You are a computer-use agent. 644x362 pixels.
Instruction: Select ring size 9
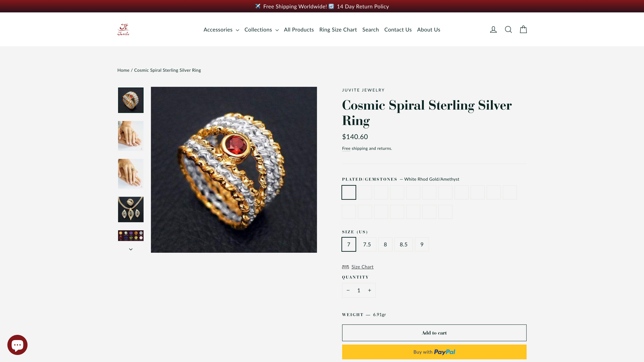click(422, 244)
